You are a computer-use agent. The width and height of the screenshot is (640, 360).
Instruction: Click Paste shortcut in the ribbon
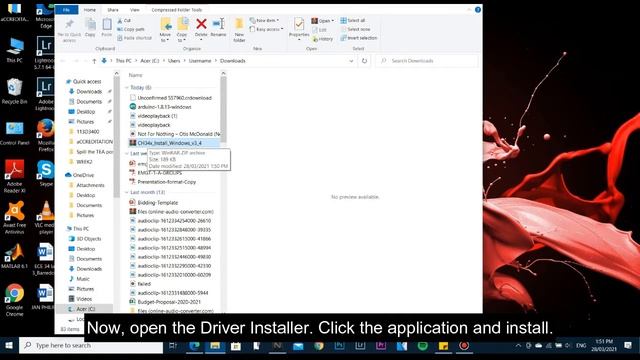point(134,38)
